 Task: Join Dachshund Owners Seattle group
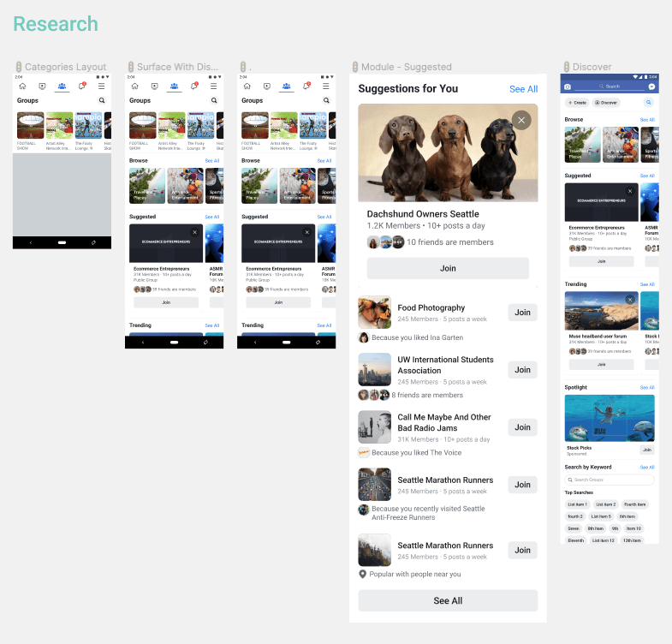(448, 268)
